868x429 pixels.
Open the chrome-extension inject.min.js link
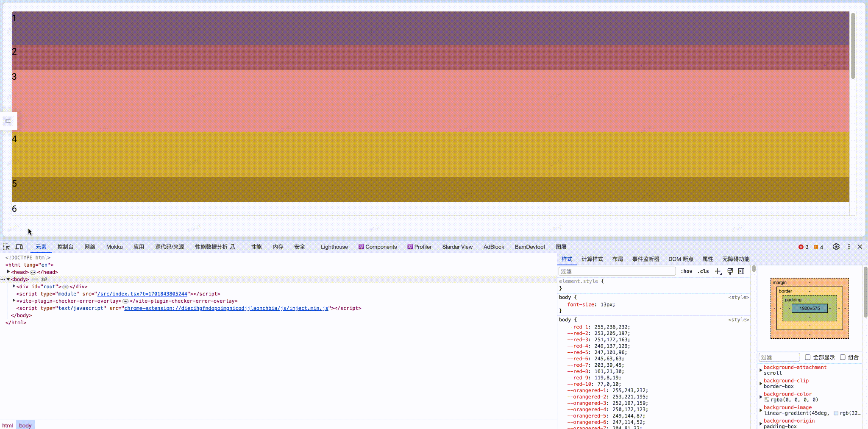pos(226,308)
